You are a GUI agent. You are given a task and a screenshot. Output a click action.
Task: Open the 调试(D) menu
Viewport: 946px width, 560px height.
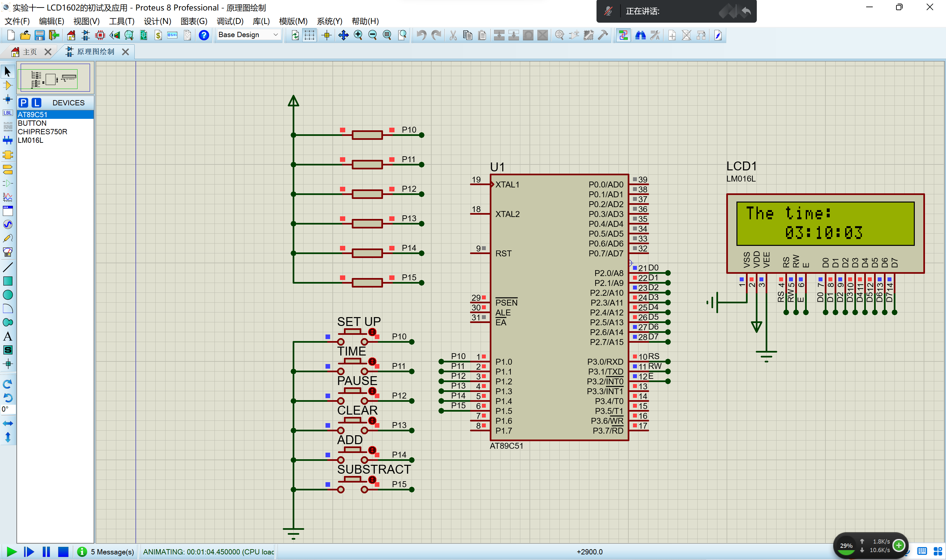coord(230,21)
